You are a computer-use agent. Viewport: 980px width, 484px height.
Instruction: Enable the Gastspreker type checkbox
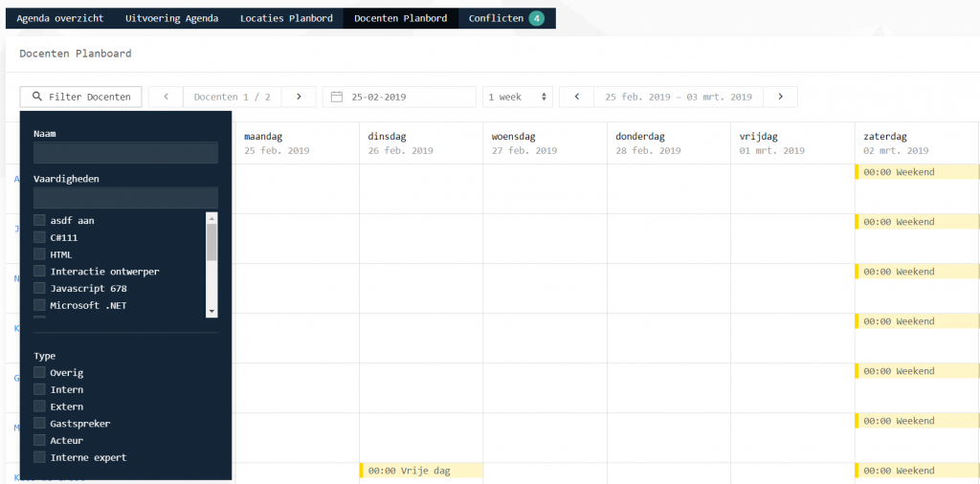(39, 424)
